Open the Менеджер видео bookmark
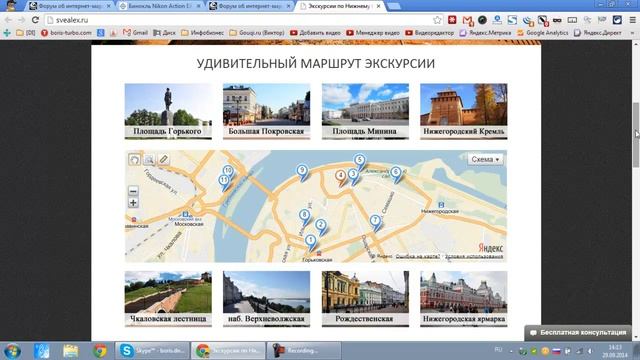 tap(373, 33)
